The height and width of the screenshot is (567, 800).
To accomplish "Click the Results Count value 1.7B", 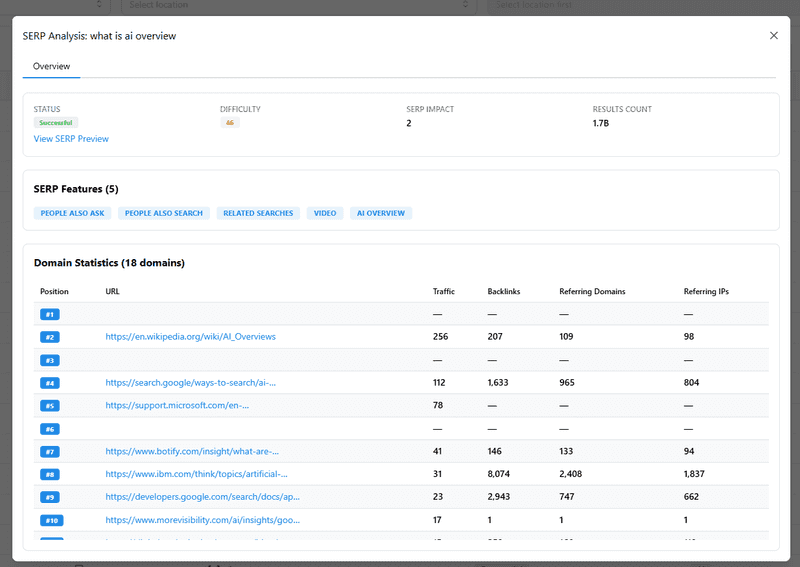I will pyautogui.click(x=601, y=123).
